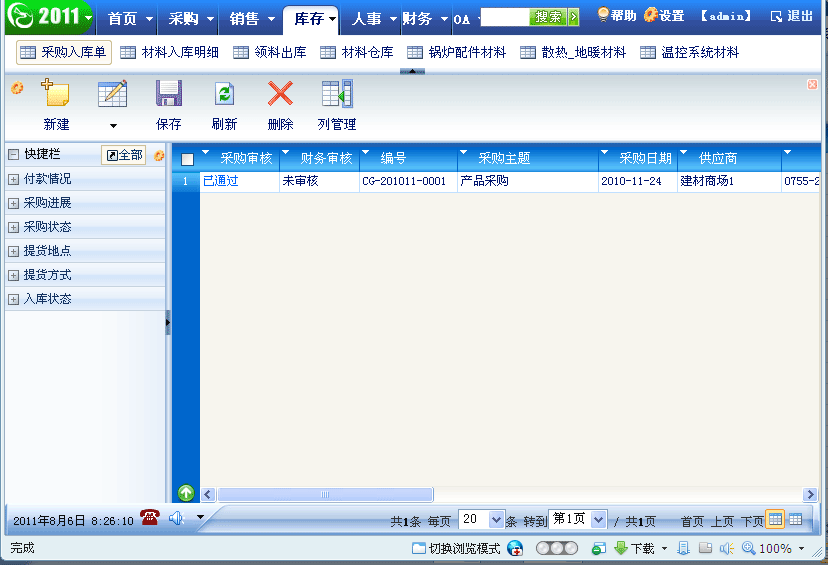Collapse the 快捷栏 panel toggle
This screenshot has height=565, width=828.
tap(14, 154)
